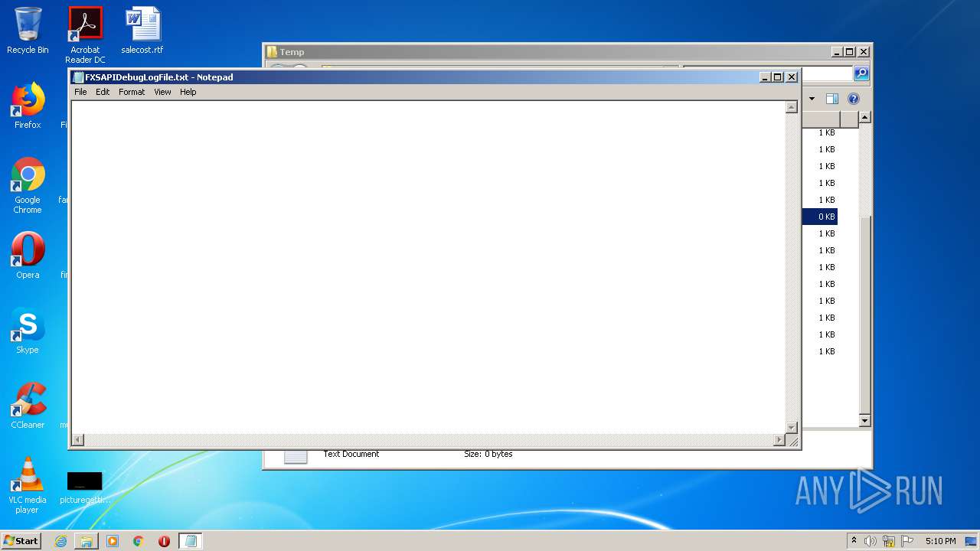Open Internet Explorer from the taskbar
Screen dimensions: 980x551
(60, 541)
